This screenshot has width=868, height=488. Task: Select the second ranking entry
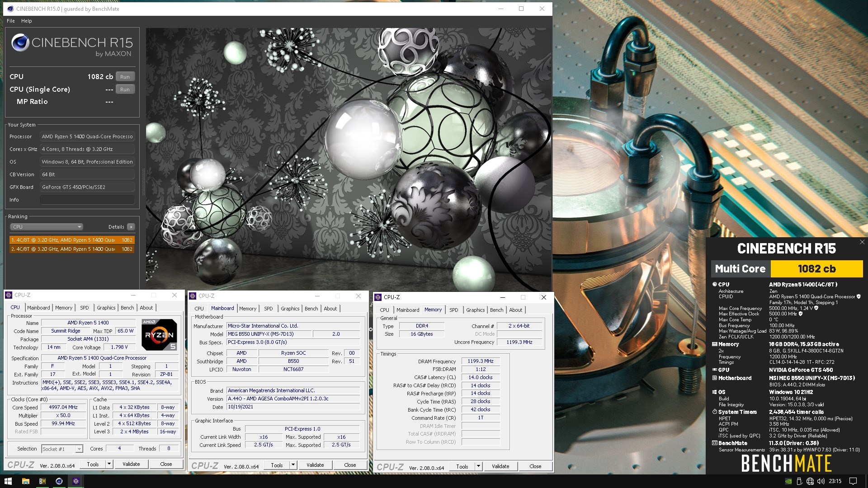(x=72, y=249)
